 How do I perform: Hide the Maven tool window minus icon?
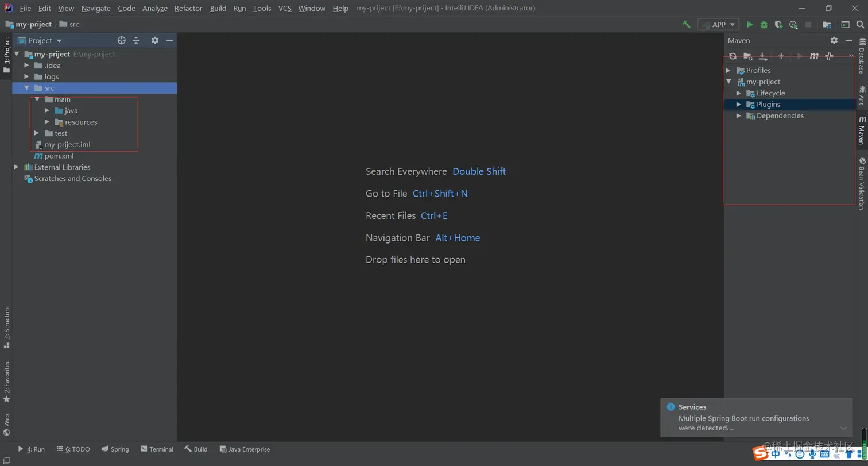849,40
